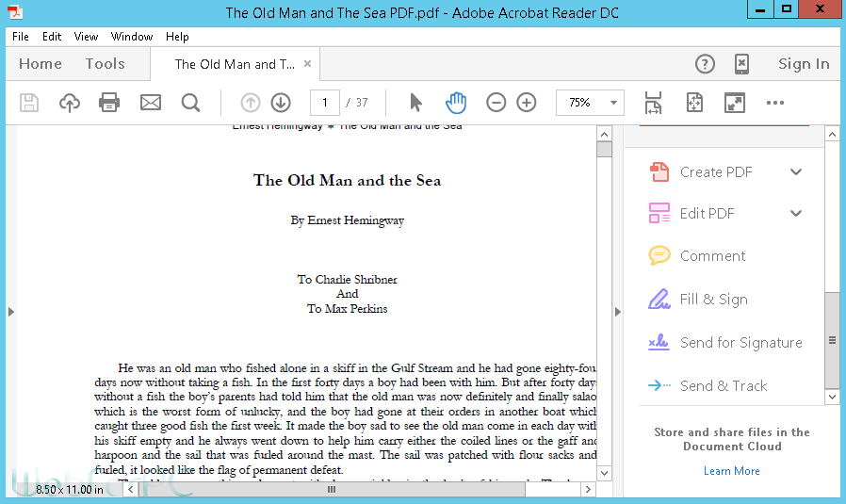Click the Send for Signature icon
Image resolution: width=846 pixels, height=504 pixels.
[x=659, y=342]
